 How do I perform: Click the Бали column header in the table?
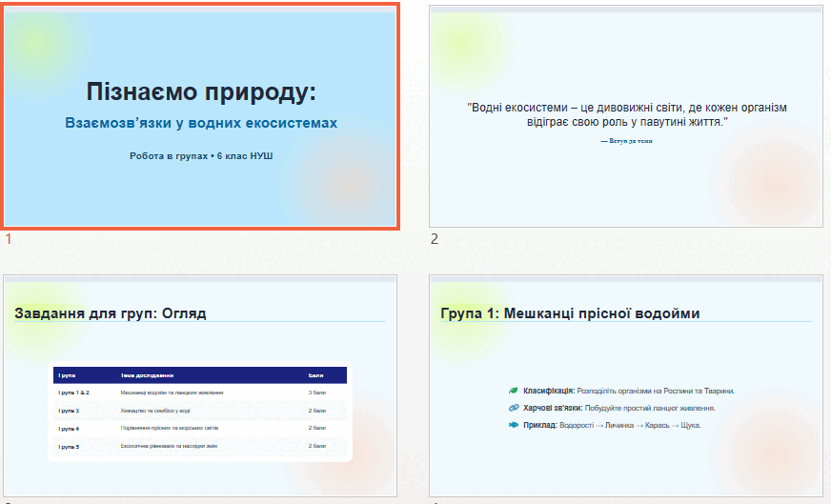click(x=315, y=375)
